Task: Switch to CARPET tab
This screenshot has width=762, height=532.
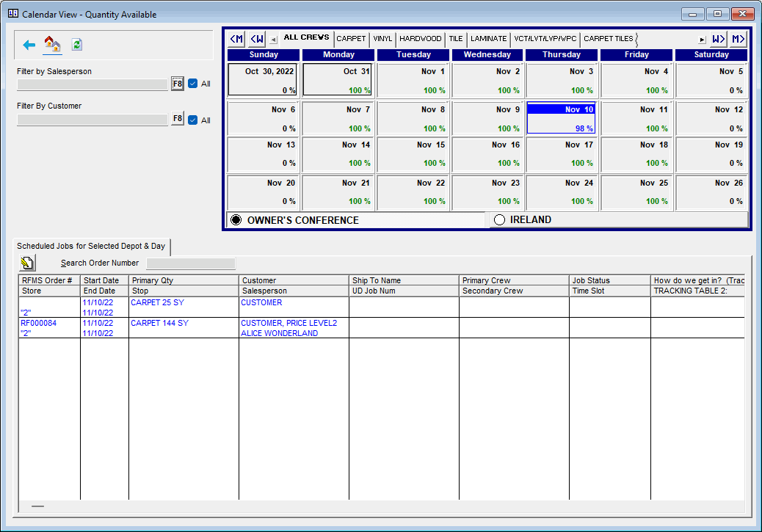Action: pyautogui.click(x=351, y=39)
